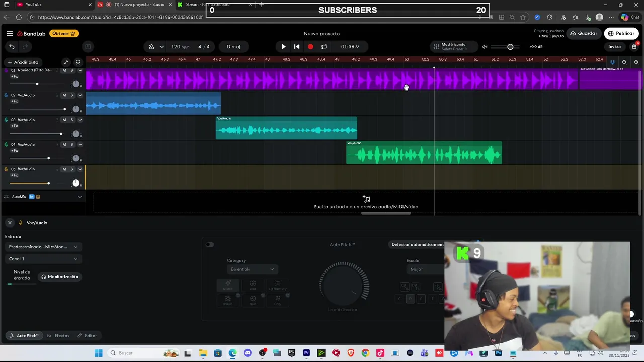Switch to the Efectos tab
This screenshot has height=362, width=644.
pos(58,335)
